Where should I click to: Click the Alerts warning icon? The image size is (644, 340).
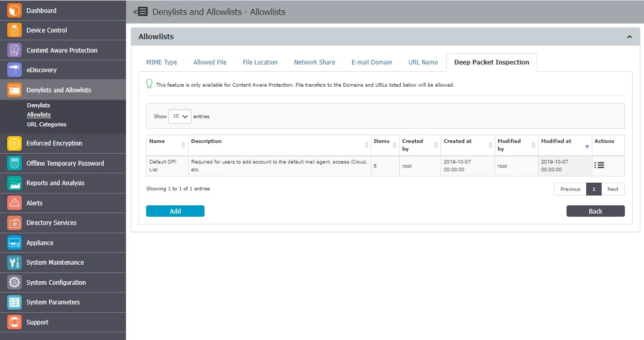[14, 203]
